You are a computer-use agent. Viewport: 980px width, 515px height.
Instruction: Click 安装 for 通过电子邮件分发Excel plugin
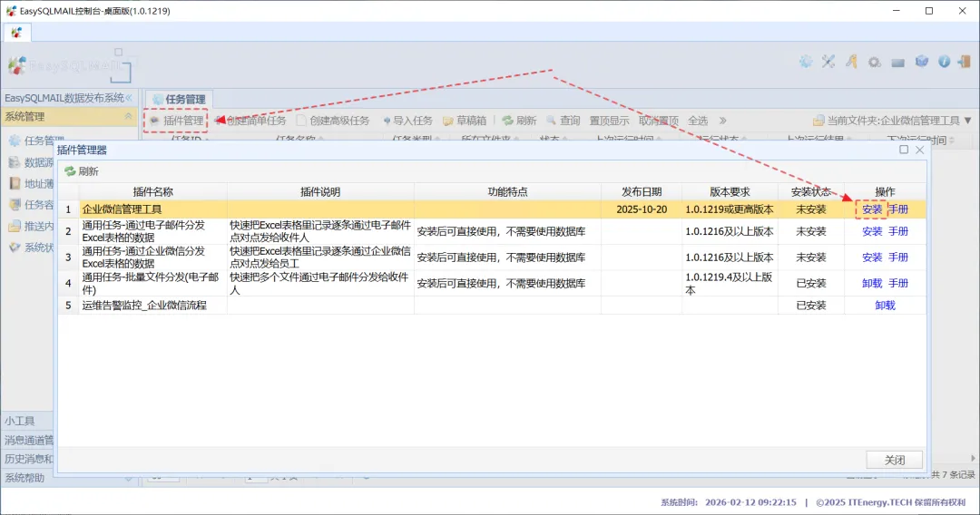click(x=872, y=231)
